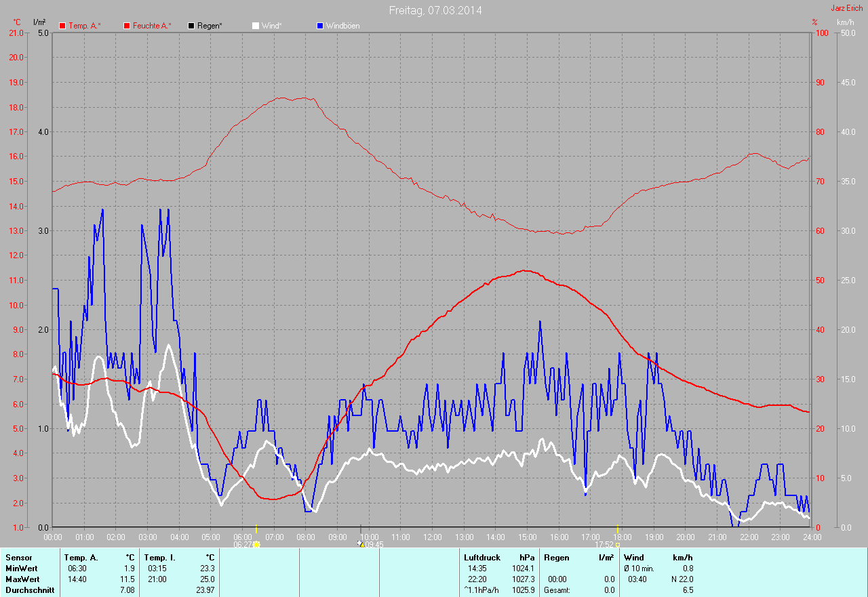
Task: Click the "l/m²" axis unit above the chart
Action: 39,22
